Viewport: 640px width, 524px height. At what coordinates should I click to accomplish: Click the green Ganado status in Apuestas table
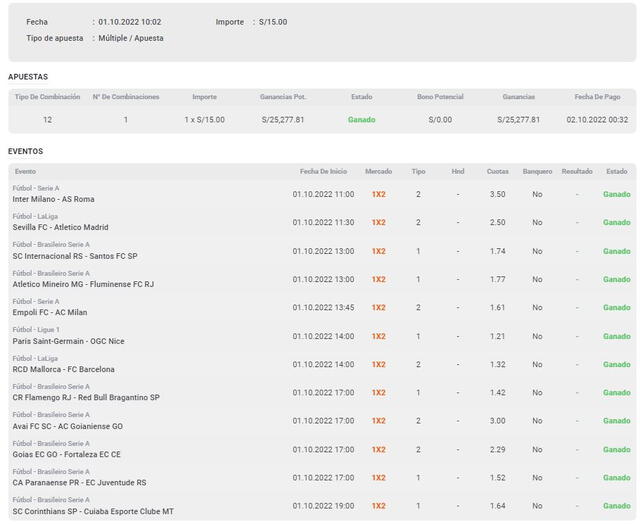click(x=362, y=120)
